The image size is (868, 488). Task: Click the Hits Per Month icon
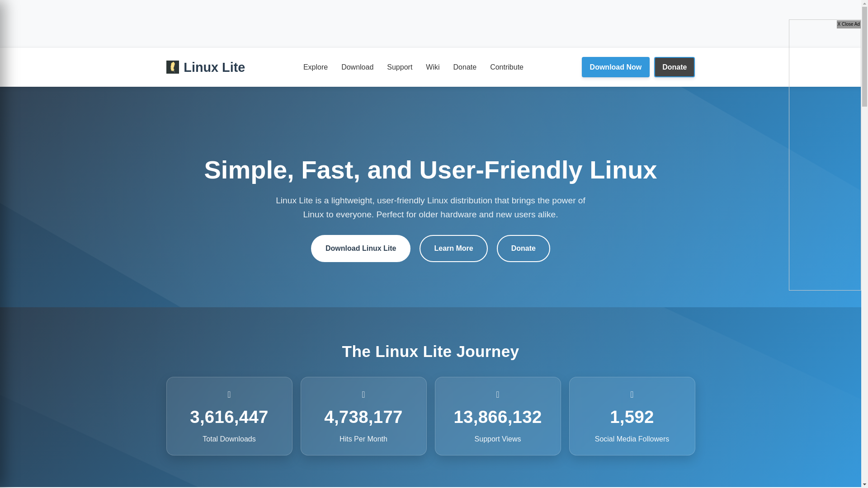(363, 395)
